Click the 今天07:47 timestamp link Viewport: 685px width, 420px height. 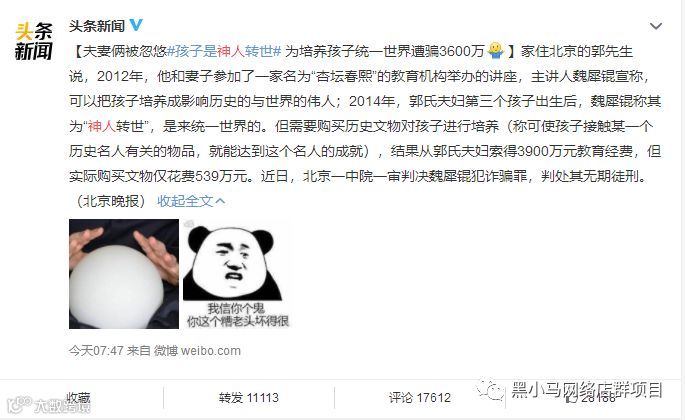tap(96, 351)
